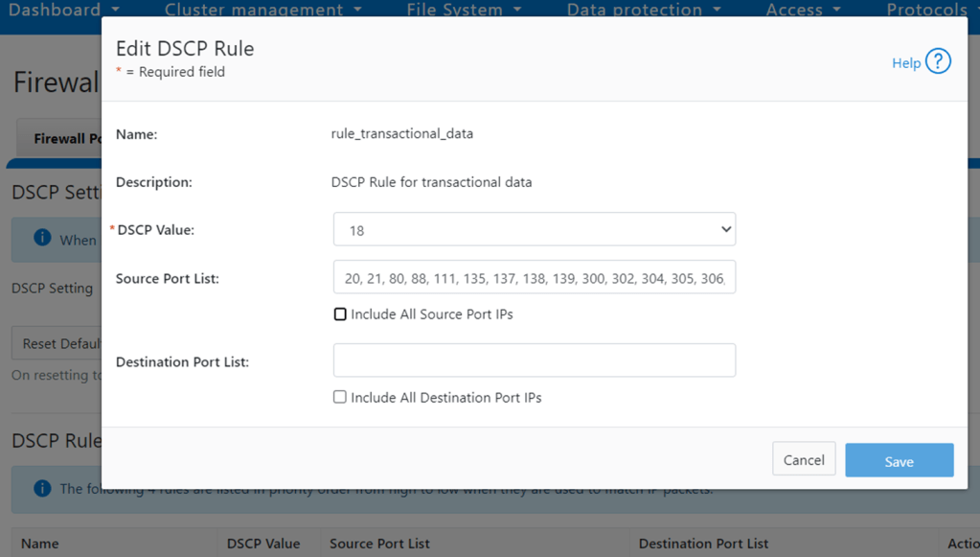Focus the empty Destination Port List field
Image resolution: width=980 pixels, height=557 pixels.
[534, 360]
